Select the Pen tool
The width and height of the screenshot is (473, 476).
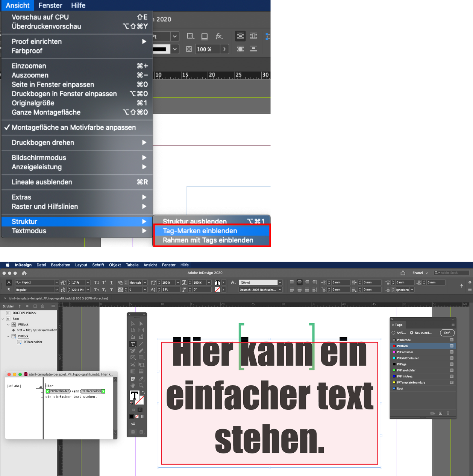[x=133, y=351]
